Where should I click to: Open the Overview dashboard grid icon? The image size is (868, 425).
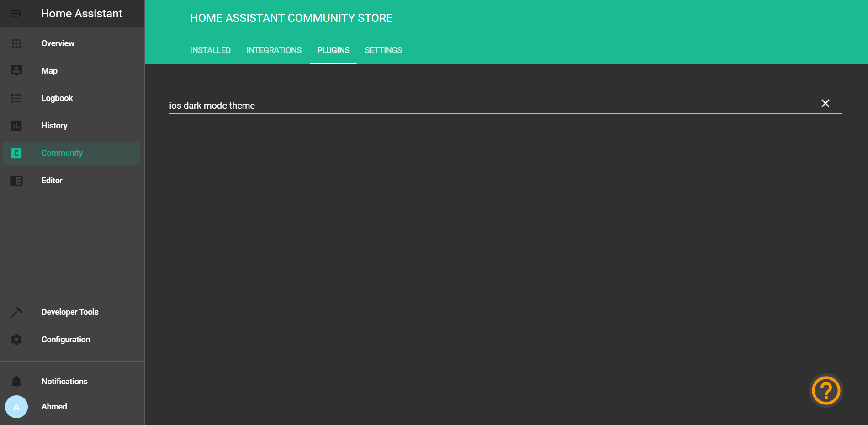tap(16, 43)
